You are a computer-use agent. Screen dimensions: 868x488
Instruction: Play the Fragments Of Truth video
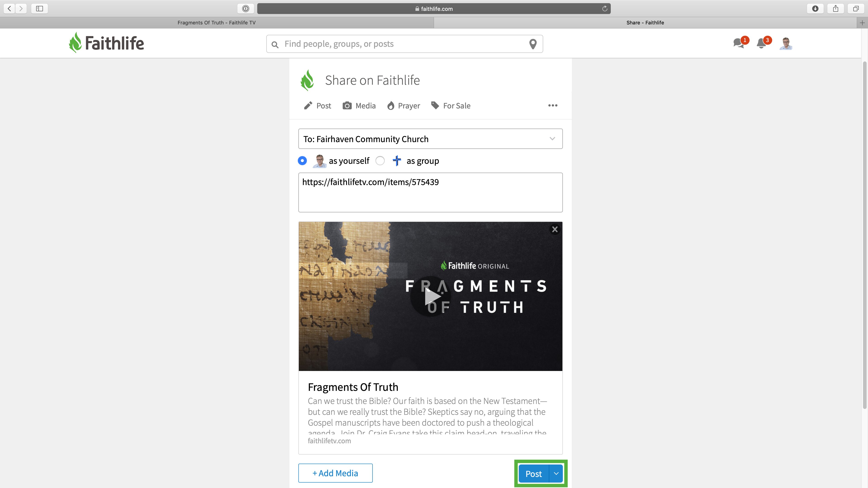tap(431, 296)
